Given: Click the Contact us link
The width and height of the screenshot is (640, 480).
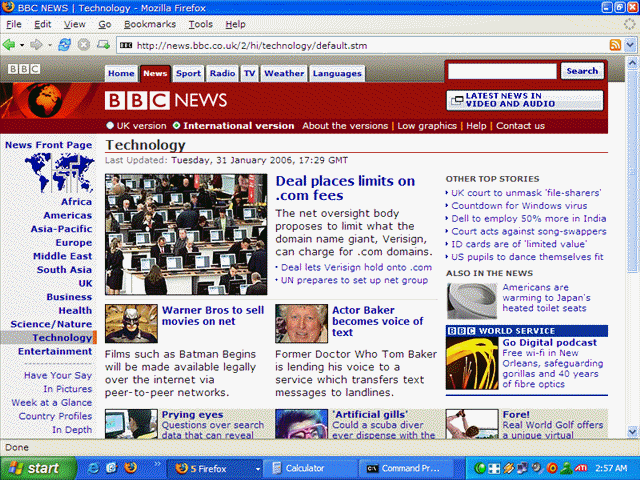Looking at the screenshot, I should [x=520, y=126].
